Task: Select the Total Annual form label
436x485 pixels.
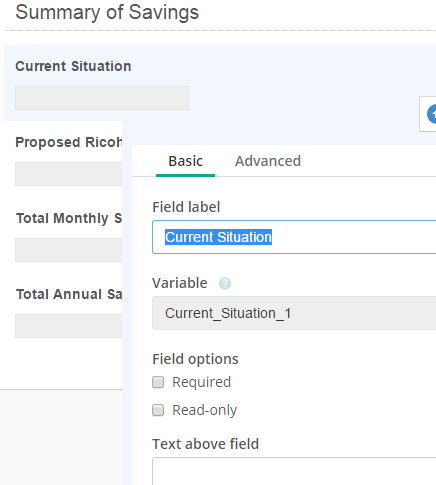Action: [x=69, y=294]
